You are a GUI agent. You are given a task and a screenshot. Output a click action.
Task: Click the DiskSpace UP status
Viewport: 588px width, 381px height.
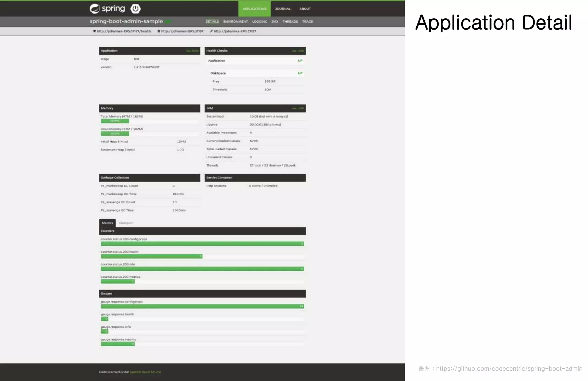[x=300, y=73]
